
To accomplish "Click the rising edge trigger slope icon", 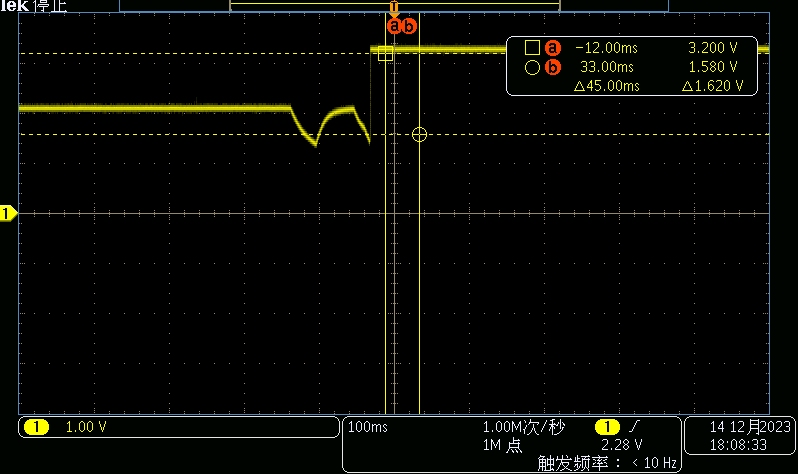I will tap(635, 426).
